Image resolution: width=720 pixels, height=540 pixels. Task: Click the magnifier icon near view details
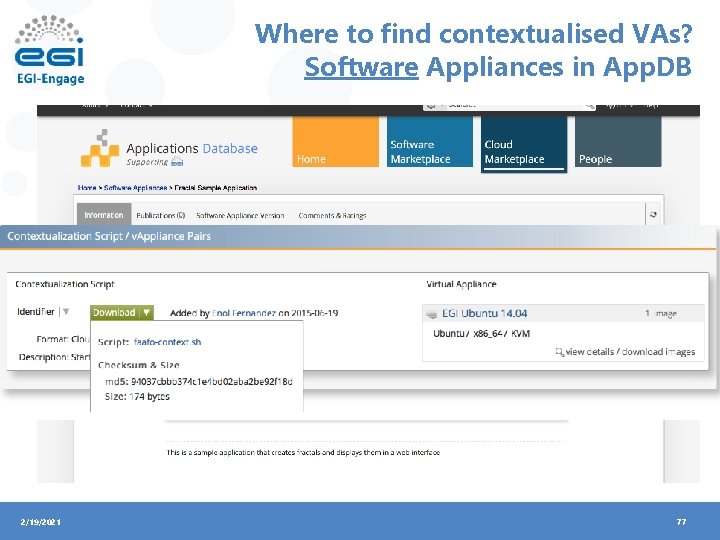coord(559,352)
